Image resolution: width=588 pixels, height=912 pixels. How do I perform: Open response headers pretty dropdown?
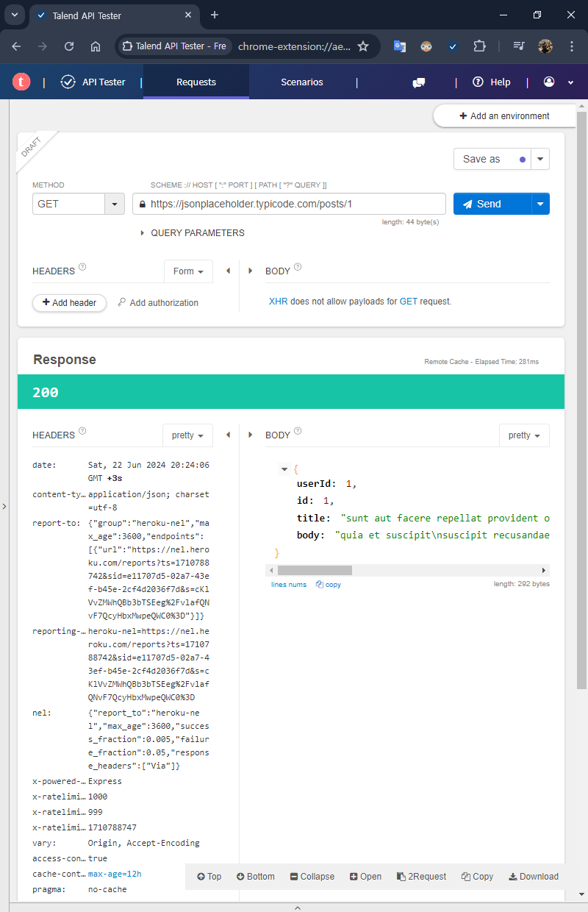(187, 435)
